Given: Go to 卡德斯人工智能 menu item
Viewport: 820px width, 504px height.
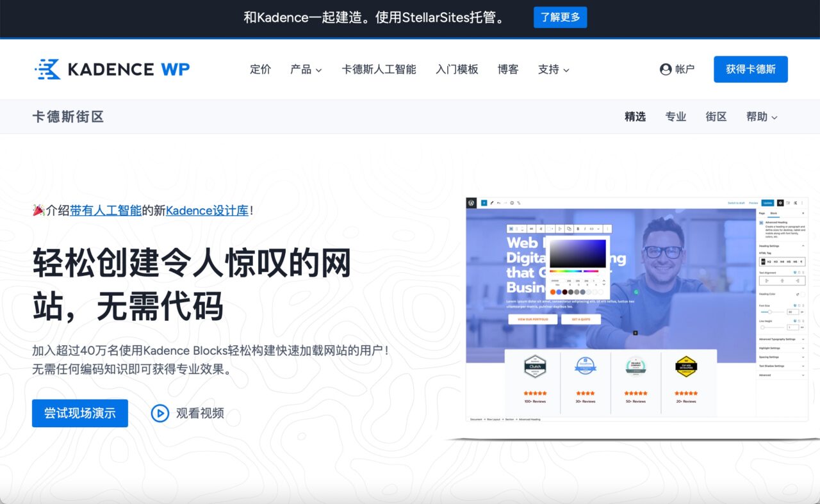Looking at the screenshot, I should pos(379,69).
